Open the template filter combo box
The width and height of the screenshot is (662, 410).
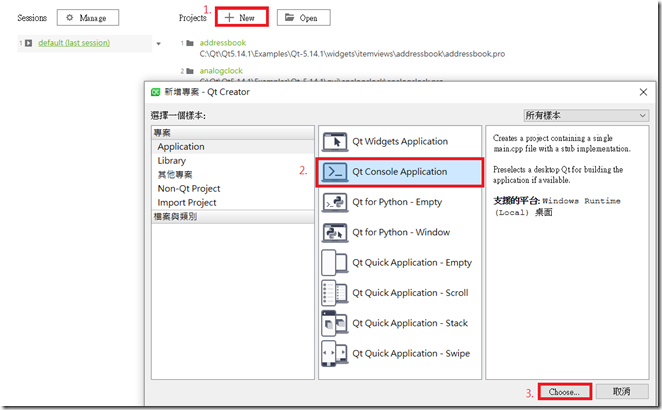(586, 116)
